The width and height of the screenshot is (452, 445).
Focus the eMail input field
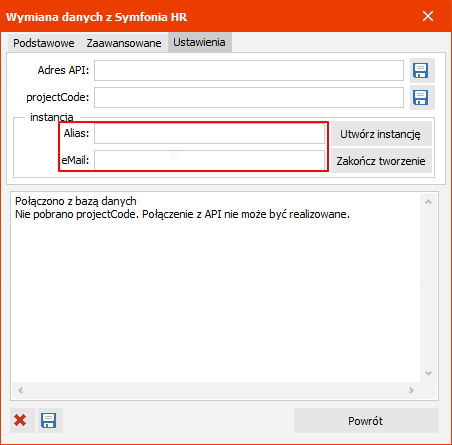coord(210,160)
